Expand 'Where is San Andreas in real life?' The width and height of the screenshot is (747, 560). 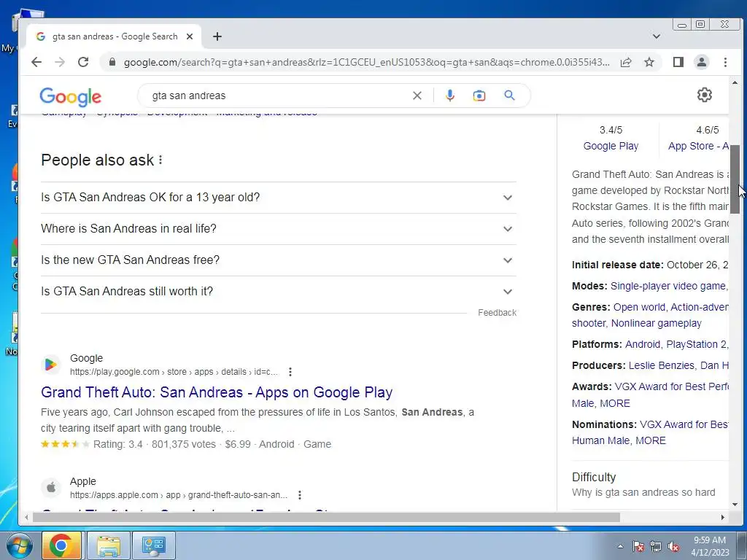click(279, 228)
